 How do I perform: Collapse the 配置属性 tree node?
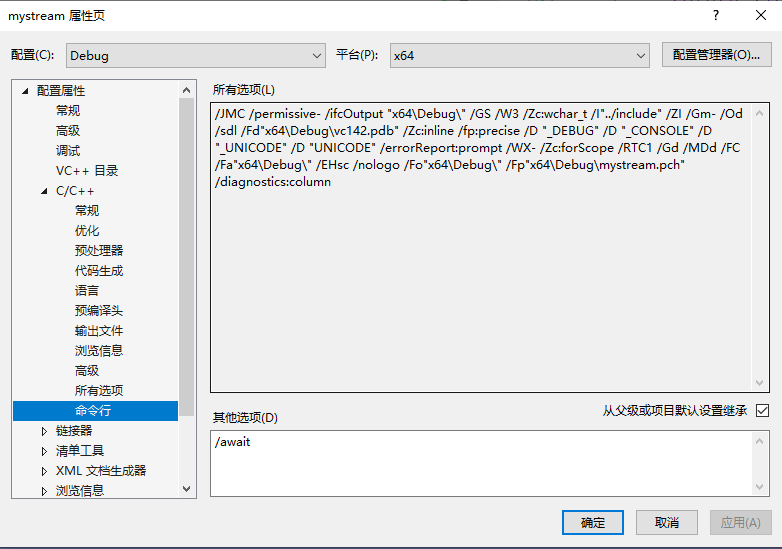[x=25, y=91]
